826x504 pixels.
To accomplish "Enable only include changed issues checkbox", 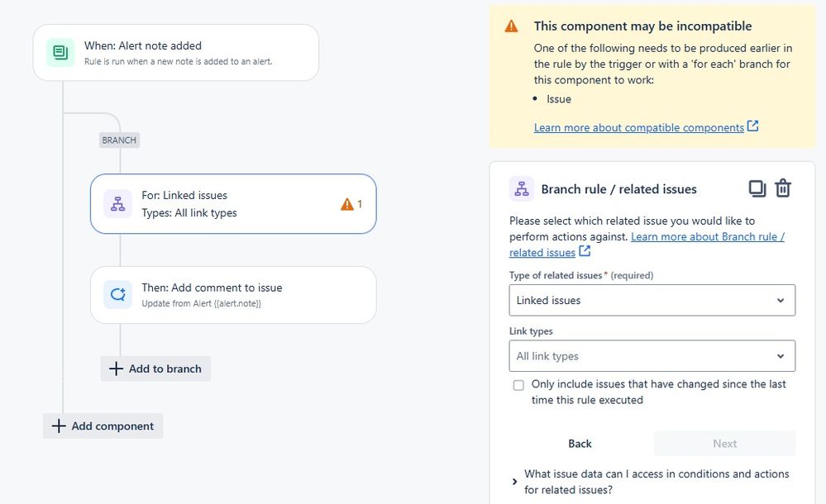I will tap(518, 385).
